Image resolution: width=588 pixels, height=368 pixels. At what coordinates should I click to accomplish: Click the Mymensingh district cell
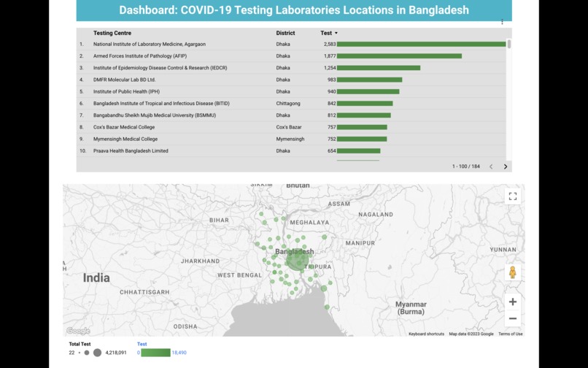290,139
